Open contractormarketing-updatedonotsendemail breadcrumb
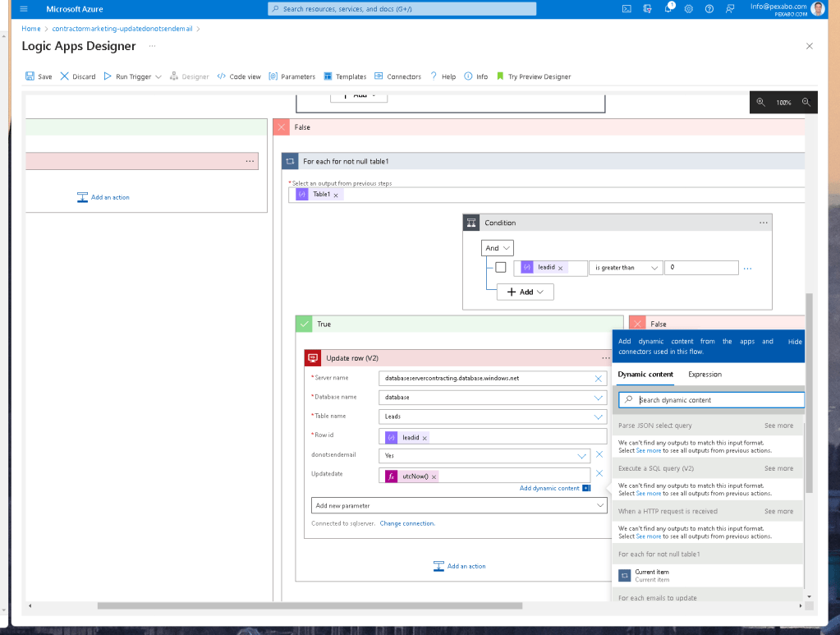The height and width of the screenshot is (635, 840). pyautogui.click(x=122, y=29)
